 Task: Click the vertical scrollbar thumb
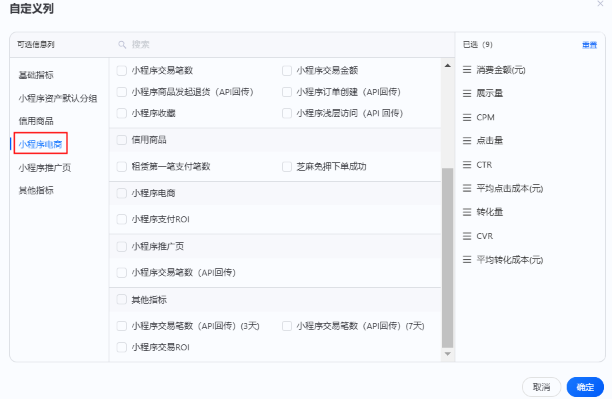tap(448, 258)
